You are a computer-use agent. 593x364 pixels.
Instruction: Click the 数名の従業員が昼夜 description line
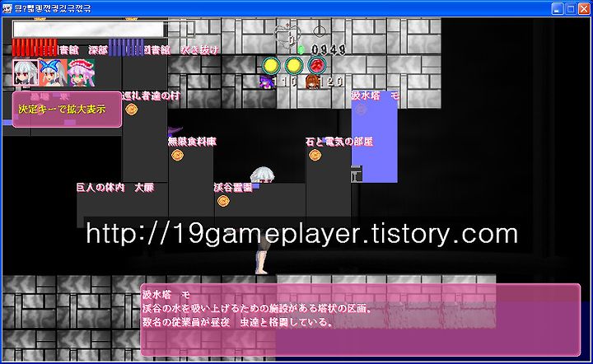(237, 322)
